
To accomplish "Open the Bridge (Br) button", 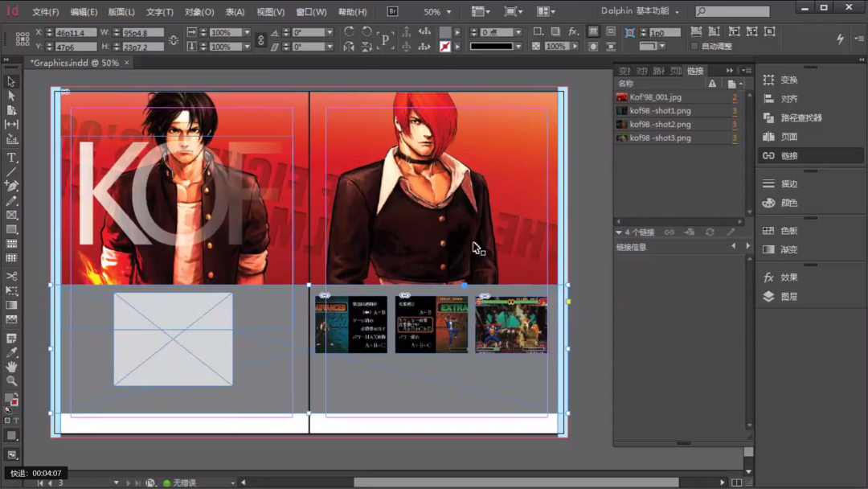I will tap(393, 12).
